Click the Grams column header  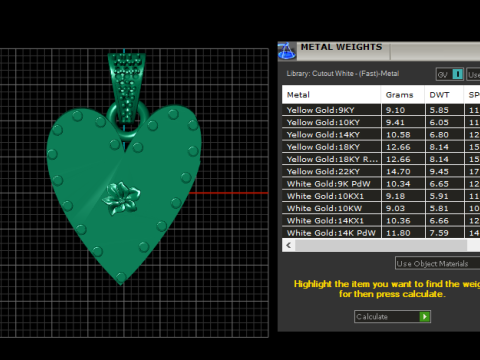coord(403,95)
